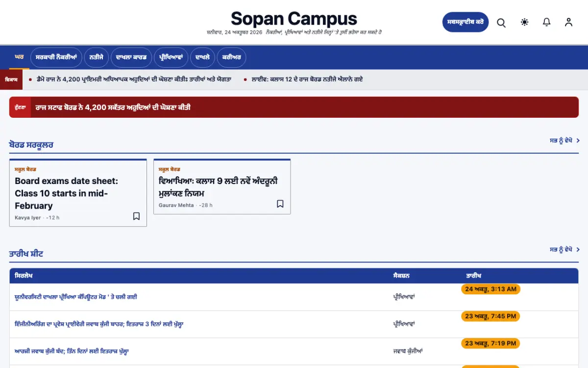Open the notifications bell
The width and height of the screenshot is (588, 368).
point(547,22)
